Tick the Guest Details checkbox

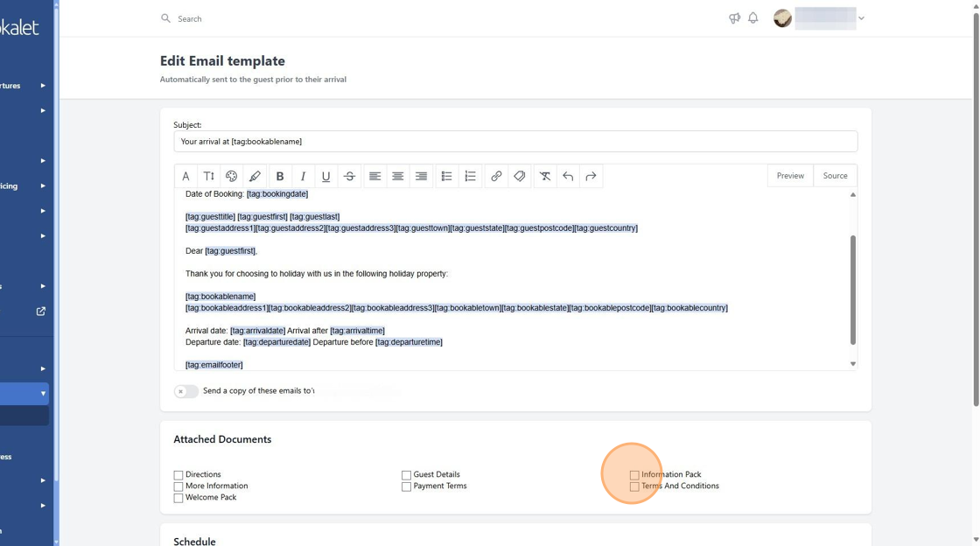406,475
